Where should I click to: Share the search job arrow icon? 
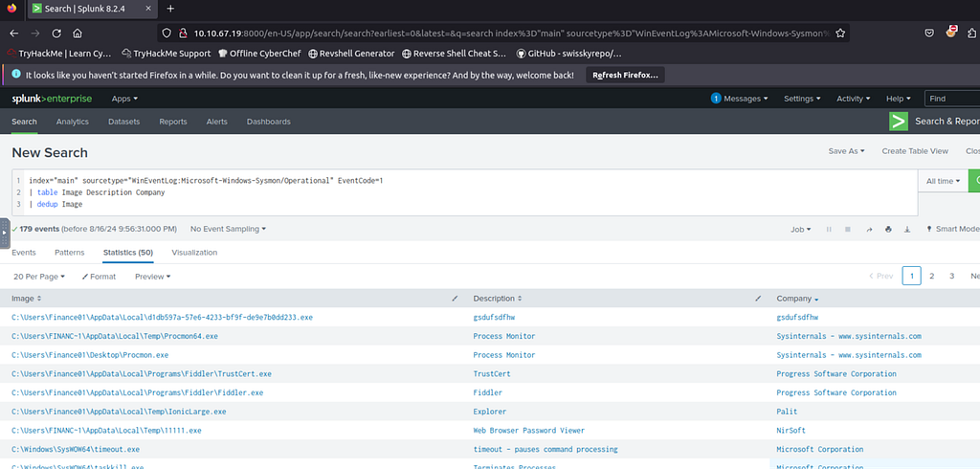click(x=869, y=230)
